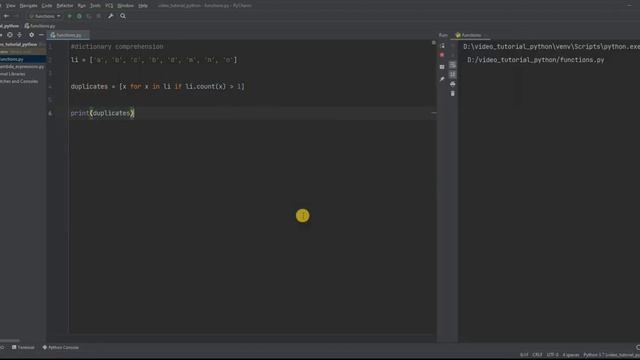This screenshot has width=640, height=360.
Task: Clear console output with trash icon
Action: tap(453, 94)
